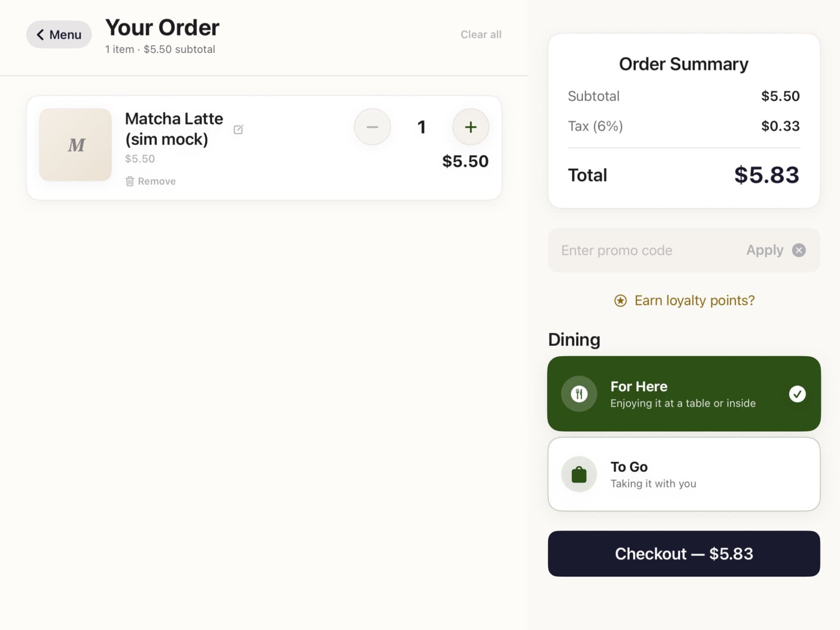Select the To Go dining option

[684, 474]
